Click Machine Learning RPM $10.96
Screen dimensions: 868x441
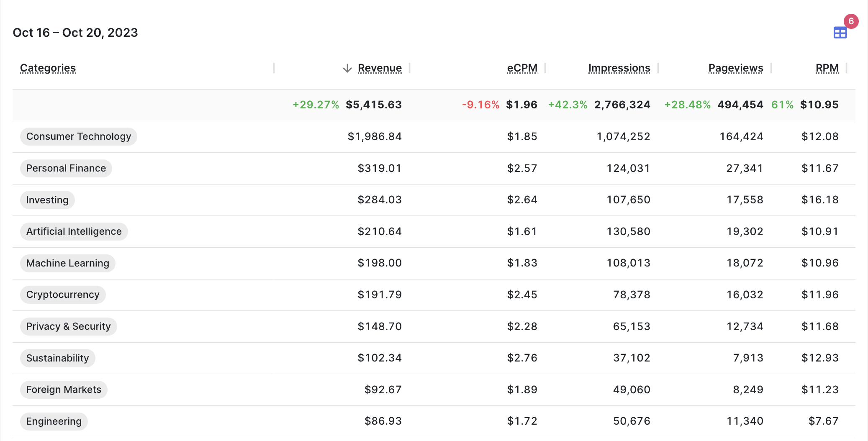tap(820, 263)
